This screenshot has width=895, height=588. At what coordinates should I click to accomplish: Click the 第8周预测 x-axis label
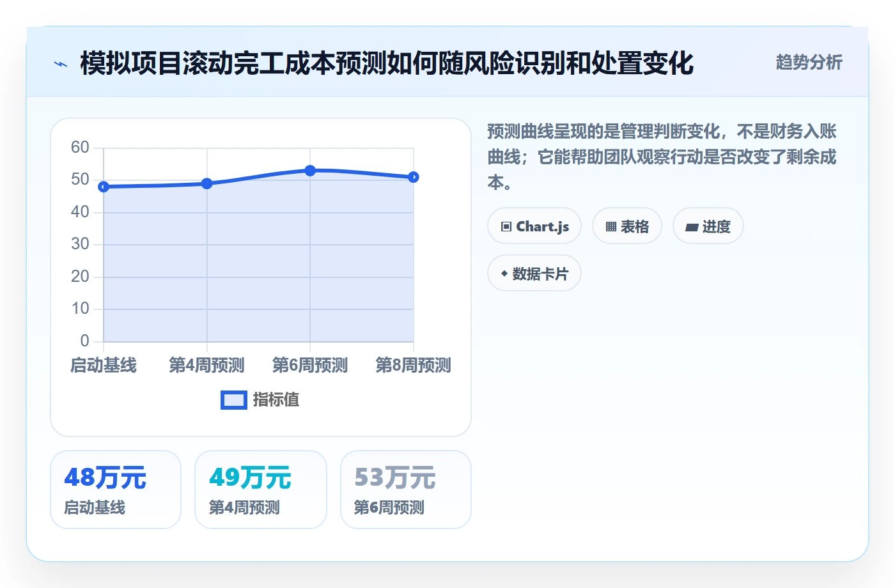414,366
